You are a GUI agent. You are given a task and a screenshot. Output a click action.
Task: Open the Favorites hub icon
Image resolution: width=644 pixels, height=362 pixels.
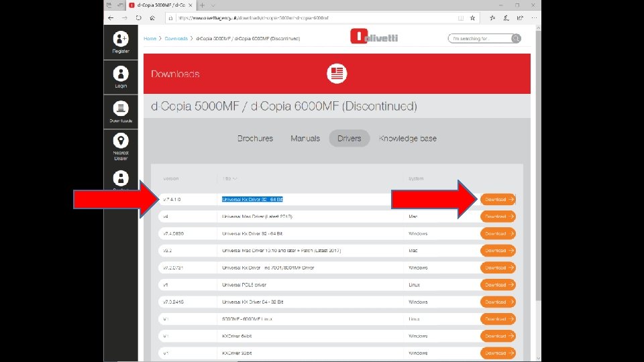[492, 18]
